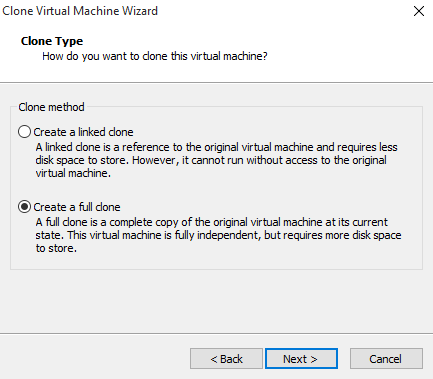Viewport: 433px width, 379px height.
Task: Choose the fully independent clone option
Action: tap(24, 207)
